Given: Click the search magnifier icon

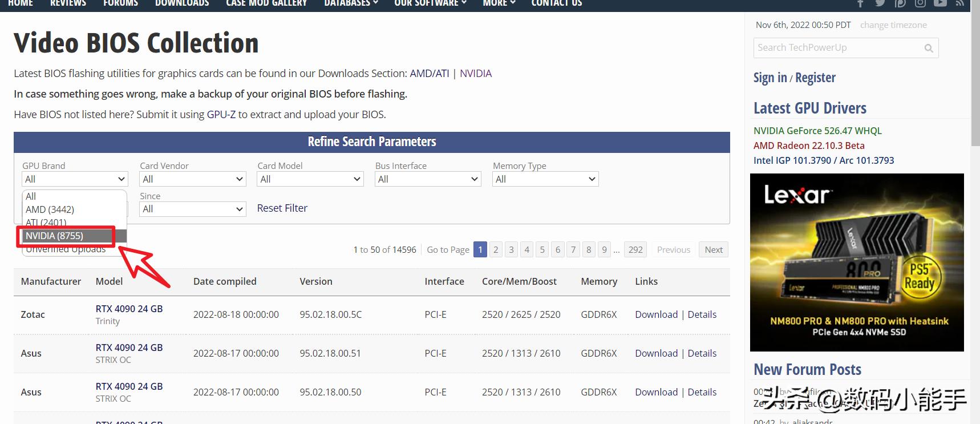Looking at the screenshot, I should [929, 49].
